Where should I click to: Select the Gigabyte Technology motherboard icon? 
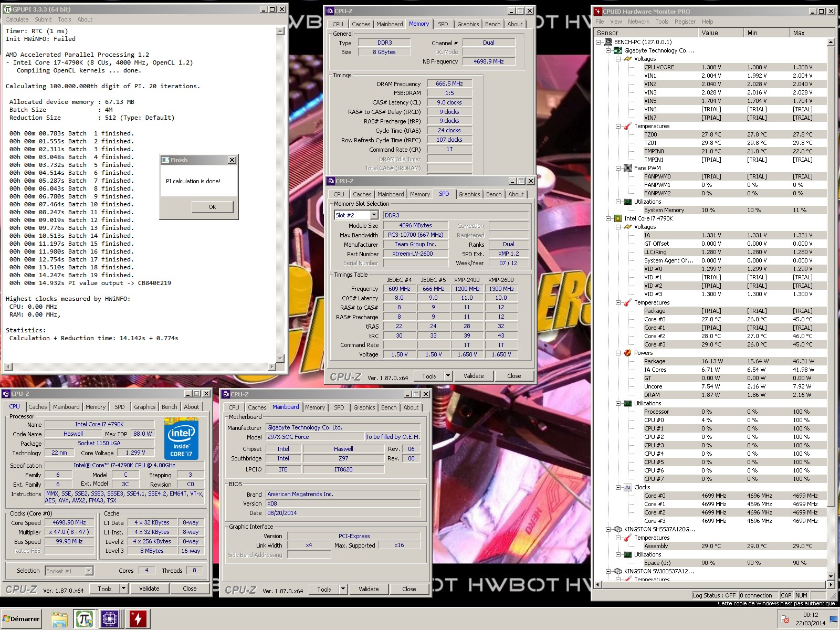point(618,50)
